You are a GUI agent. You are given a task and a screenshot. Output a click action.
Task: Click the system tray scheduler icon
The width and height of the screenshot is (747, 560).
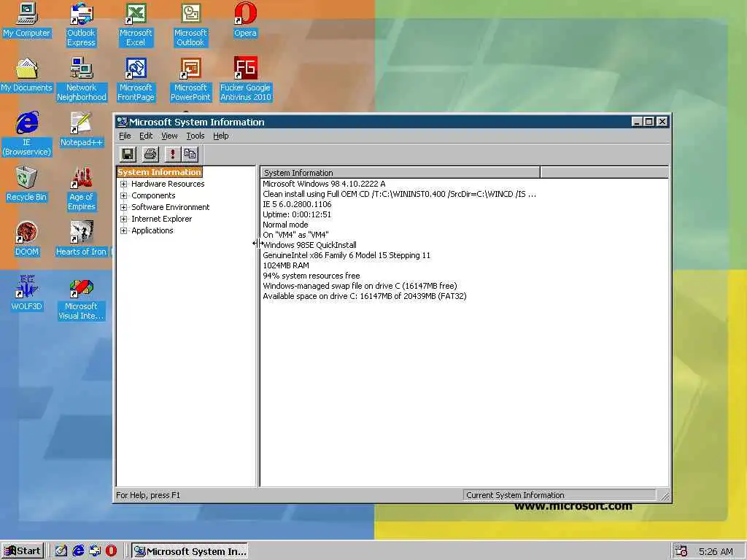681,551
